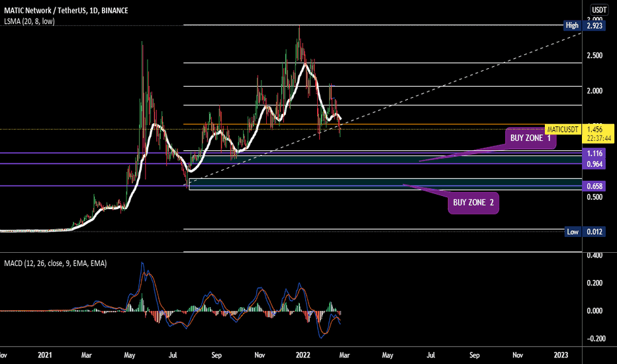Click the MATIC Network / TetherUS symbol title

tap(66, 11)
